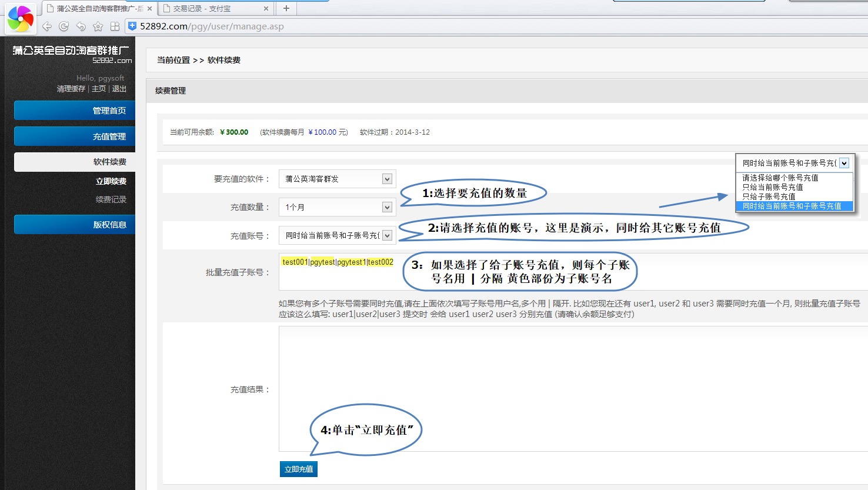This screenshot has height=490, width=868.
Task: Click the 主页 link in sidebar
Action: [x=99, y=89]
